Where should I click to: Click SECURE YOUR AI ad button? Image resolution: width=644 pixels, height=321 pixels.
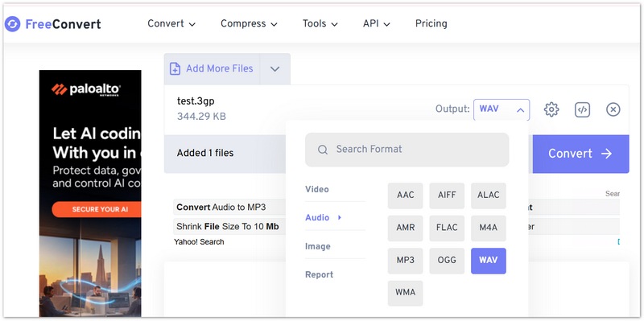[x=97, y=209]
